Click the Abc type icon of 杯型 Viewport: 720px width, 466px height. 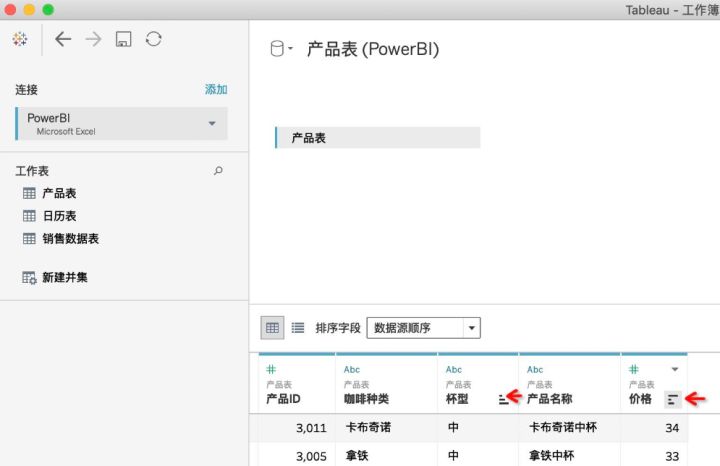click(x=454, y=370)
